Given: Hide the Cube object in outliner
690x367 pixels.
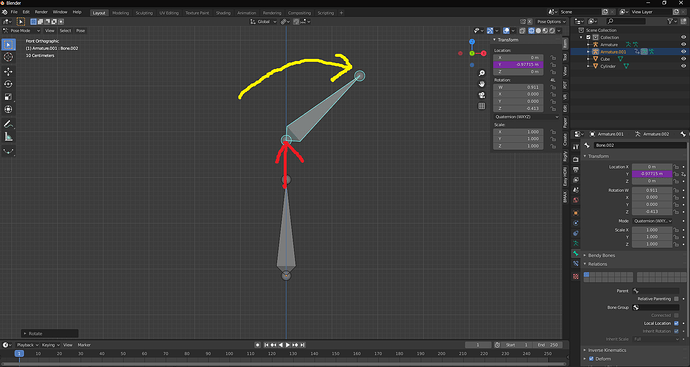Looking at the screenshot, I should point(683,59).
